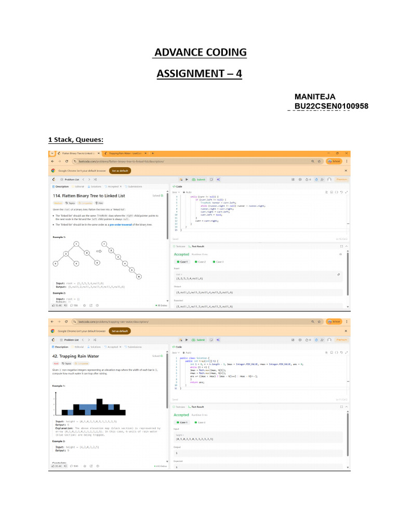Collapse the problem 42 Test Result panel chevron
Image resolution: width=399 pixels, height=532 pixels.
(347, 407)
